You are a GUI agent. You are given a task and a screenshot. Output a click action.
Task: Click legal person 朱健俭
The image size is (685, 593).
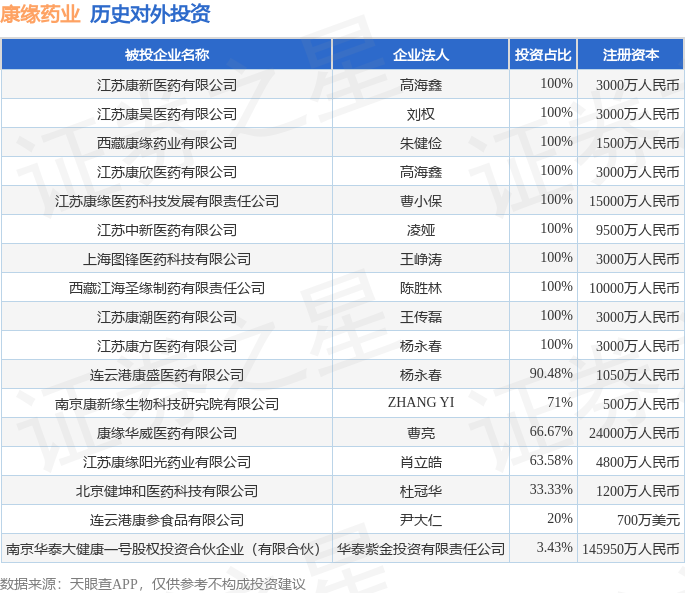421,143
